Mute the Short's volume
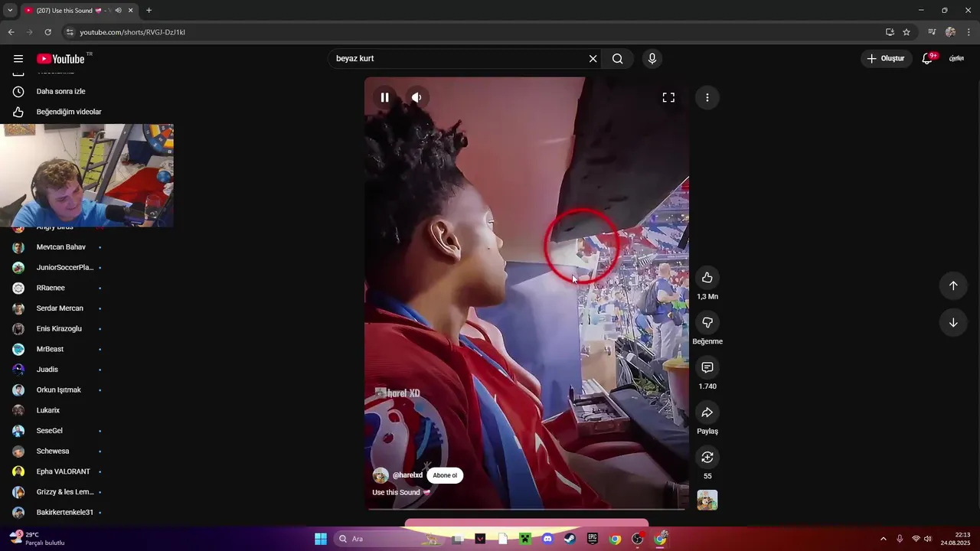This screenshot has height=551, width=980. (416, 97)
